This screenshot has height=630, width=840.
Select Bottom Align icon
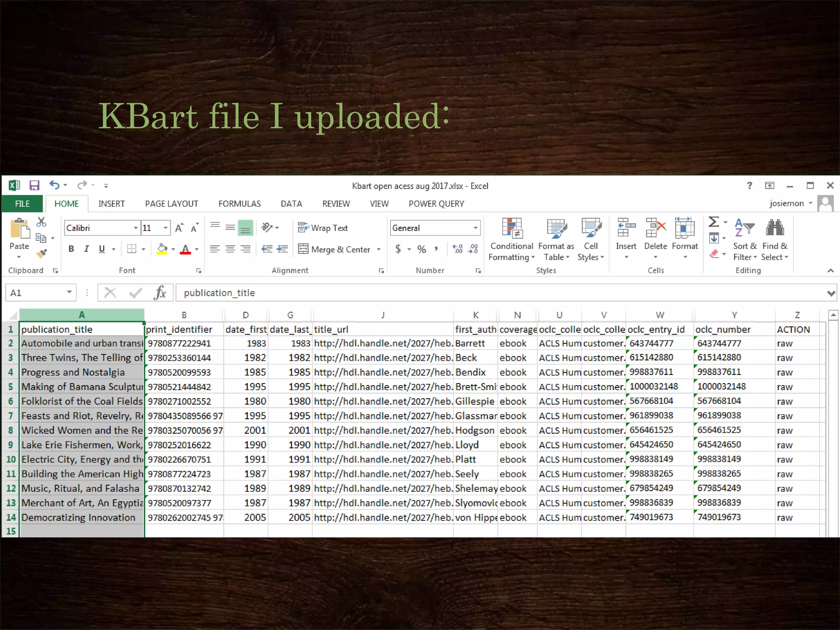pos(245,227)
